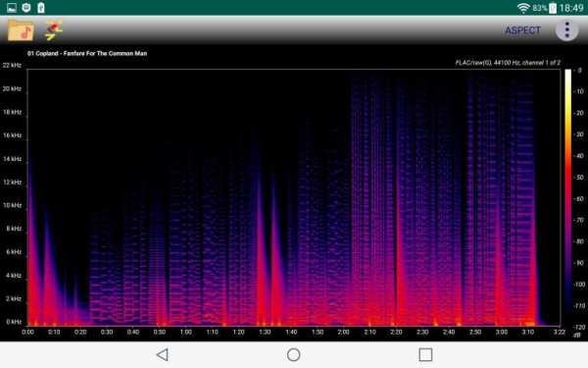588x368 pixels.
Task: Open the three-dot overflow menu
Action: coord(567,29)
